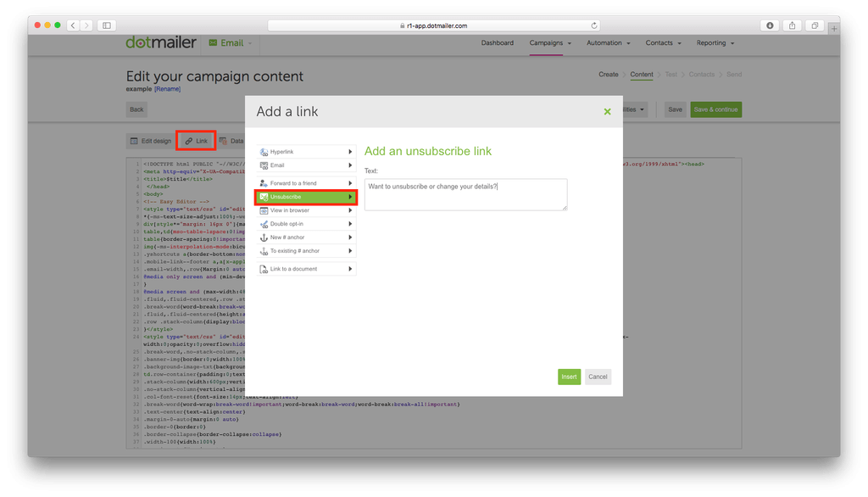This screenshot has width=868, height=497.
Task: Click the Safari share button
Action: (793, 25)
